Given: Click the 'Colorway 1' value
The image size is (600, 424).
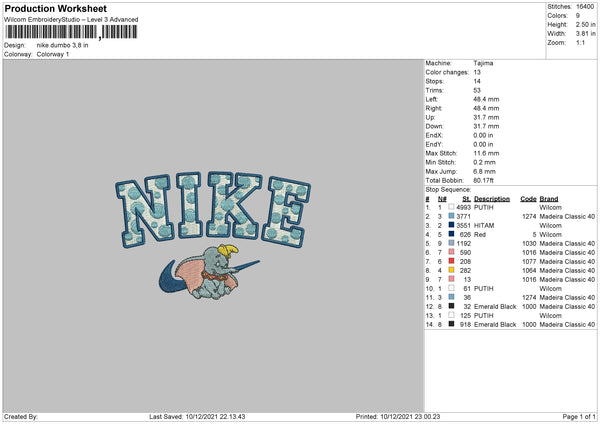Looking at the screenshot, I should [x=53, y=54].
